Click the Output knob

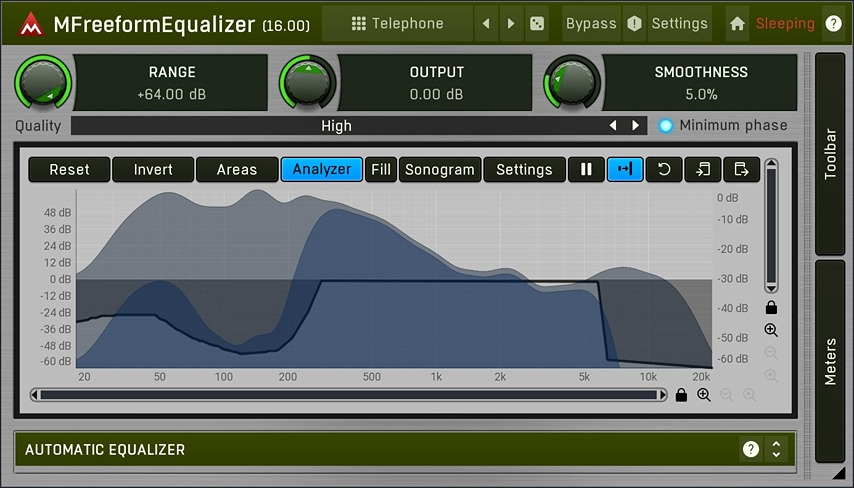pyautogui.click(x=308, y=82)
